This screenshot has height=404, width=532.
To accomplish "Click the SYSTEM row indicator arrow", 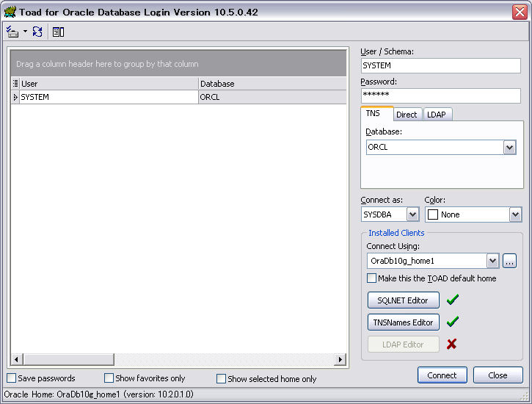I will tap(15, 97).
